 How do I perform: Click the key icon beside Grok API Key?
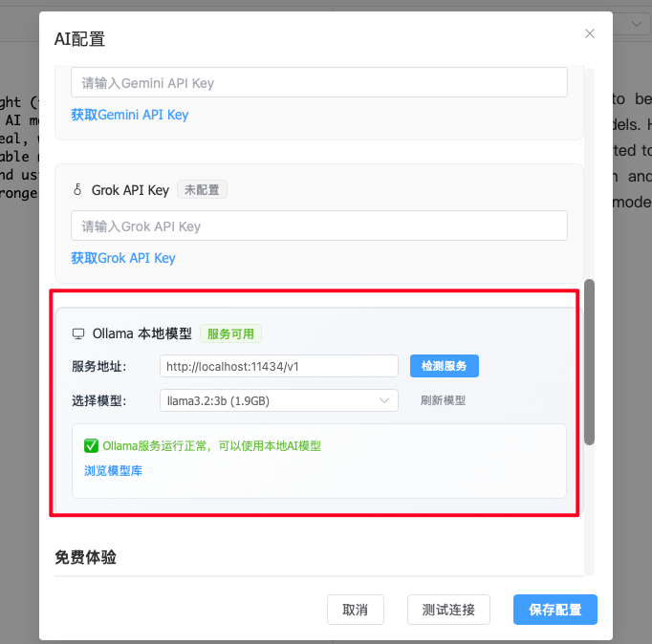coord(77,189)
